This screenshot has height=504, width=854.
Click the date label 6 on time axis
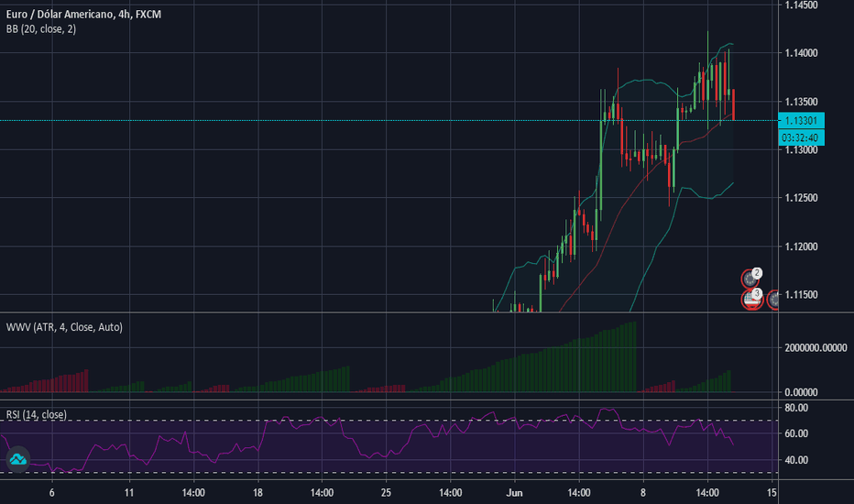coord(51,493)
